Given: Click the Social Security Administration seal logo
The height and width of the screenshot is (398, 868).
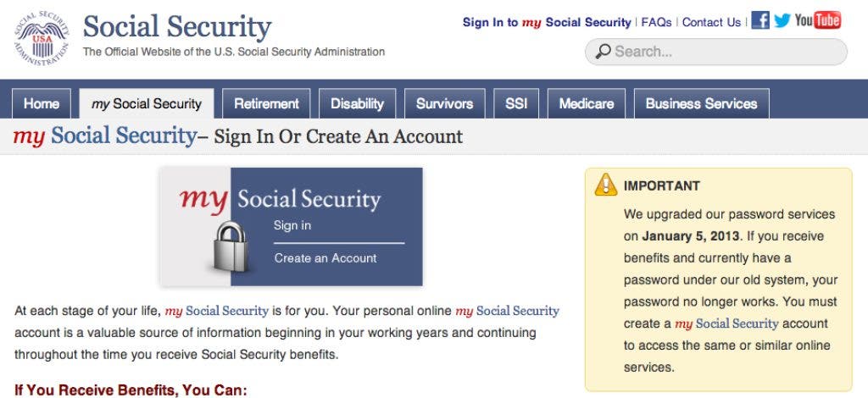Looking at the screenshot, I should [x=39, y=39].
